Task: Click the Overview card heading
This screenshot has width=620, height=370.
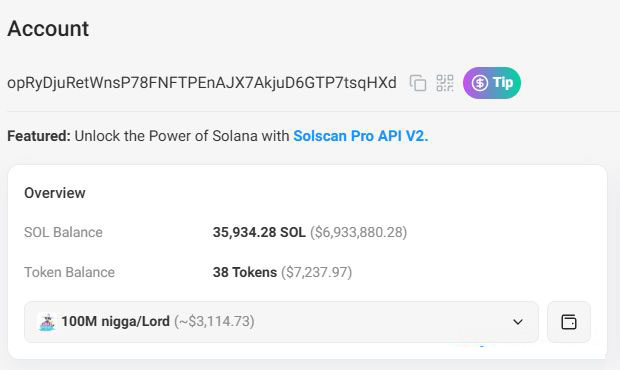Action: 55,193
